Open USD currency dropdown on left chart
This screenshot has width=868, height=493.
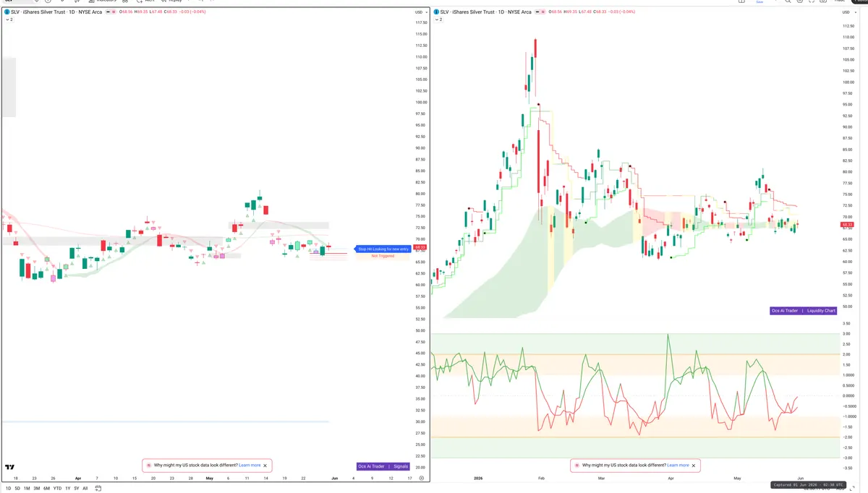tap(420, 12)
